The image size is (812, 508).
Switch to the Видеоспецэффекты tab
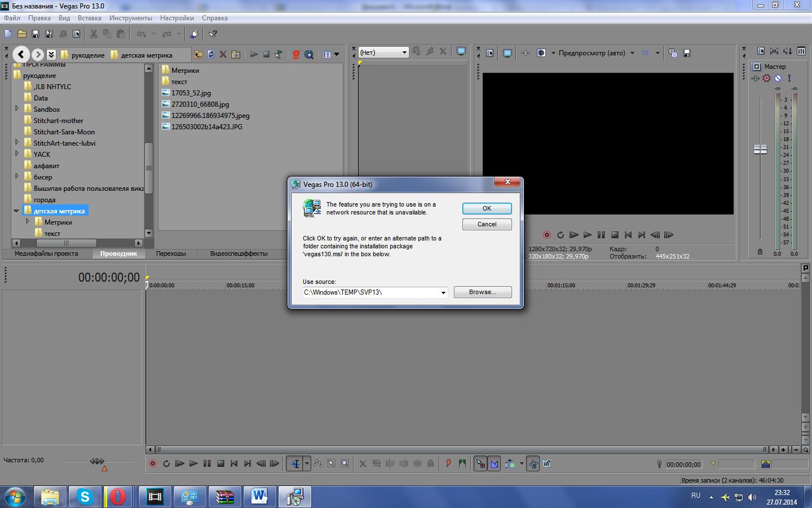(239, 253)
